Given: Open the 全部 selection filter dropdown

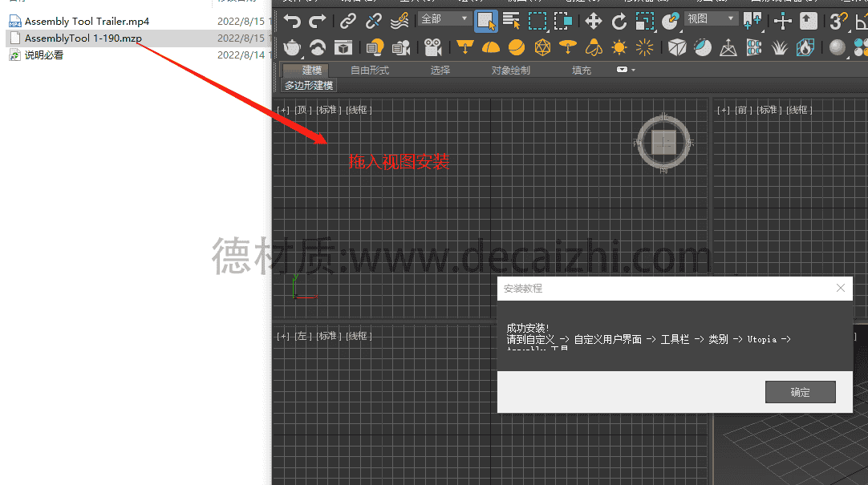Looking at the screenshot, I should click(x=443, y=17).
